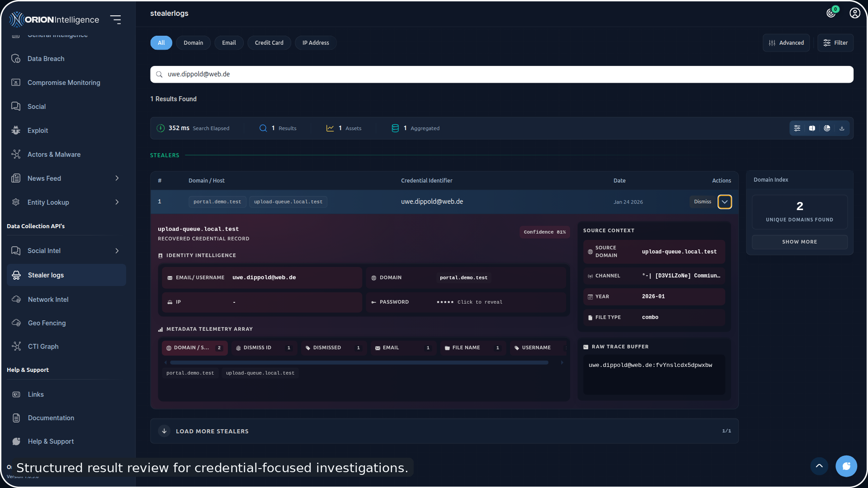The height and width of the screenshot is (488, 868).
Task: Open Advanced search options
Action: pos(786,43)
